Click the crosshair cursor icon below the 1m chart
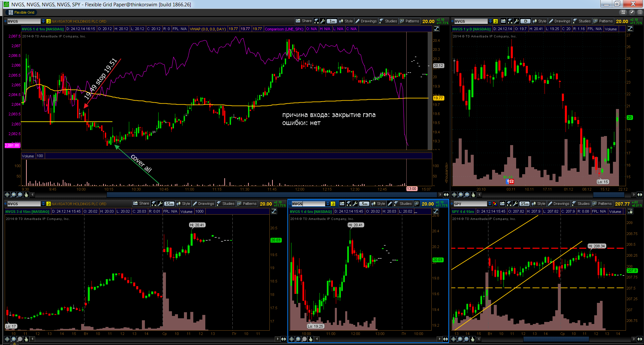644x345 pixels. click(x=7, y=195)
